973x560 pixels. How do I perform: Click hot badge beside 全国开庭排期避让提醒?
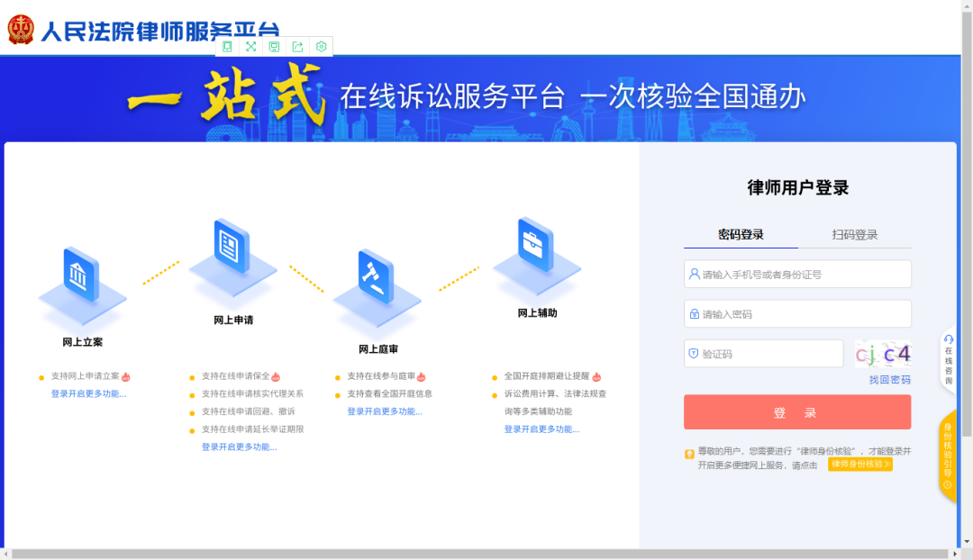pos(596,376)
